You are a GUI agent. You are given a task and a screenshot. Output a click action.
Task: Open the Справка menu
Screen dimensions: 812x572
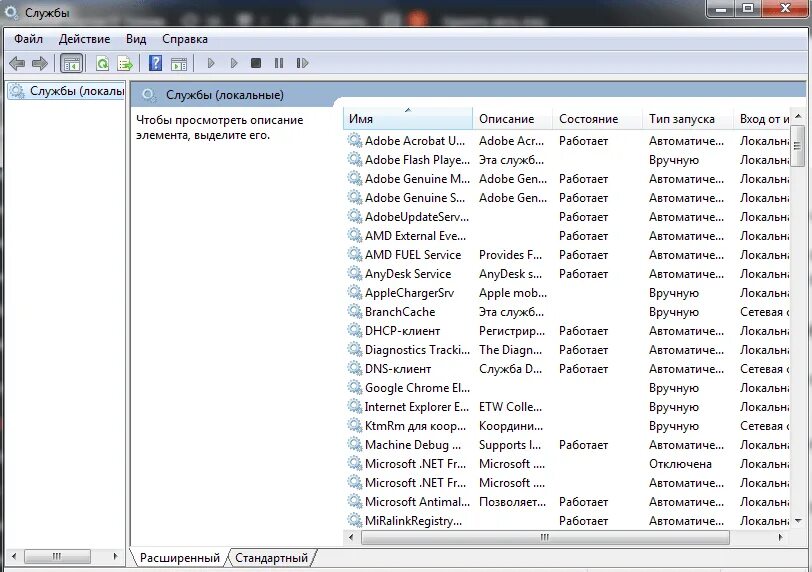[185, 39]
